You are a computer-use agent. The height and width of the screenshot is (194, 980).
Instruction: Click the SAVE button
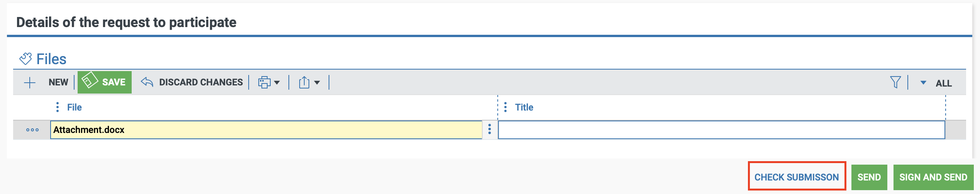[x=105, y=82]
